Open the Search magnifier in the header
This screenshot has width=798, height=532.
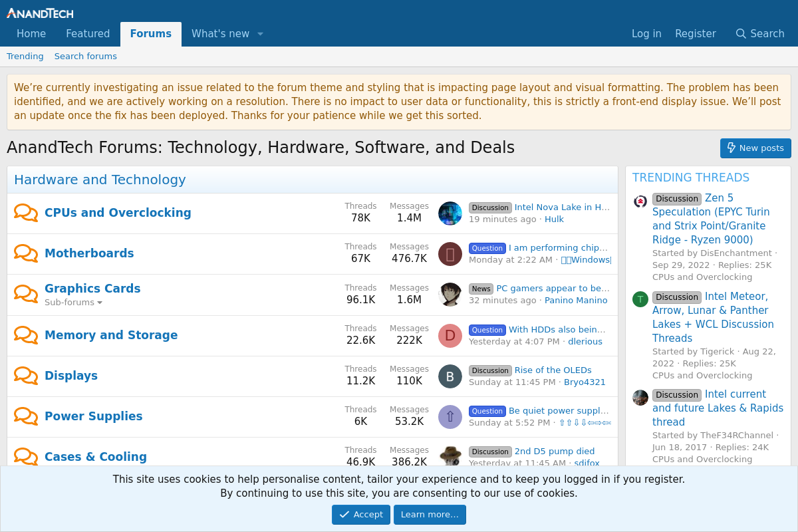741,34
